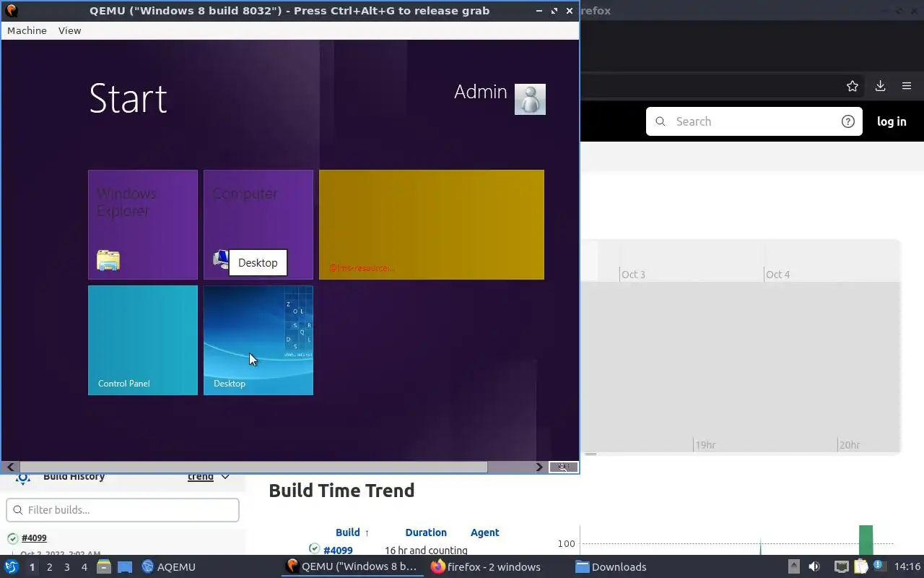The width and height of the screenshot is (924, 578).
Task: Click the Build History sun icon
Action: pyautogui.click(x=23, y=478)
